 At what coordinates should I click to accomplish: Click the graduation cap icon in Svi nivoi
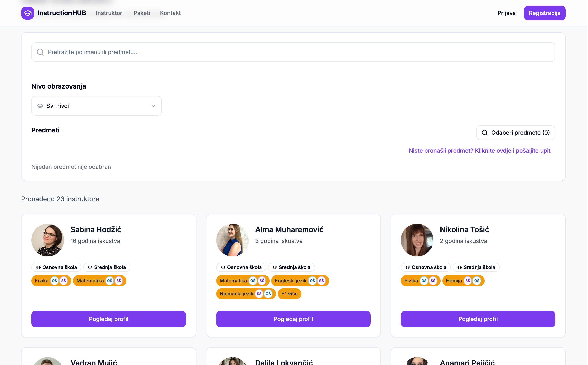(x=40, y=106)
